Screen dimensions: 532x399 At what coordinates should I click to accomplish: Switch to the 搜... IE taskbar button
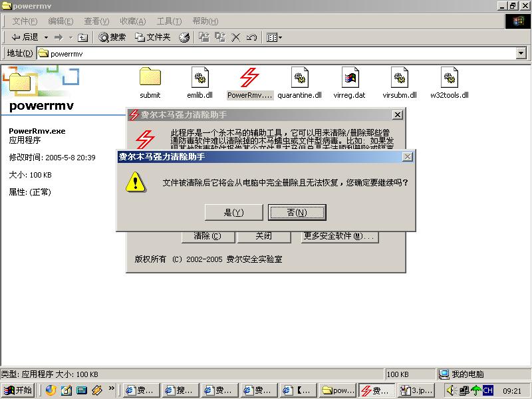tap(180, 390)
